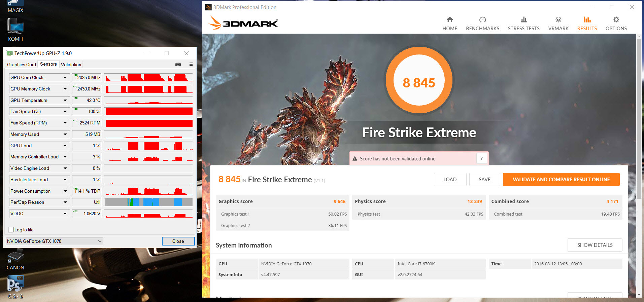
Task: Open the Options gear icon
Action: click(x=616, y=20)
